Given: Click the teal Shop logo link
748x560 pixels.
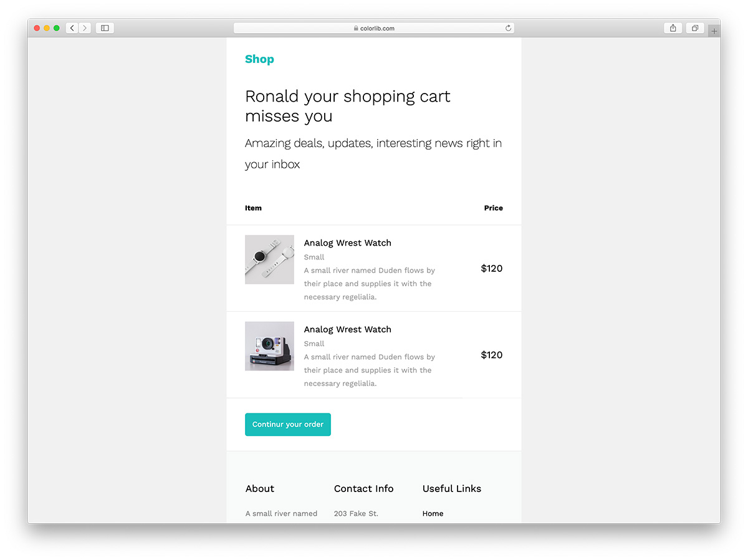Looking at the screenshot, I should [259, 59].
